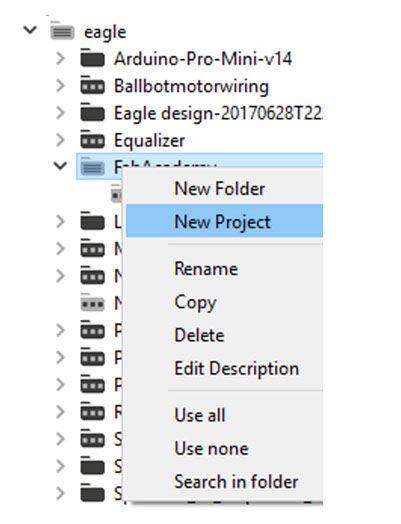
Task: Choose New Project from context menu
Action: (x=224, y=221)
